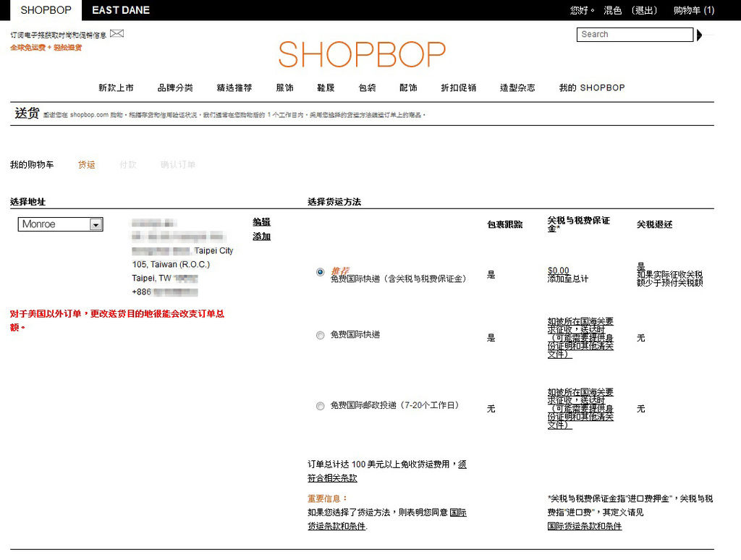Click the 退出 logout link
741x560 pixels.
point(645,10)
